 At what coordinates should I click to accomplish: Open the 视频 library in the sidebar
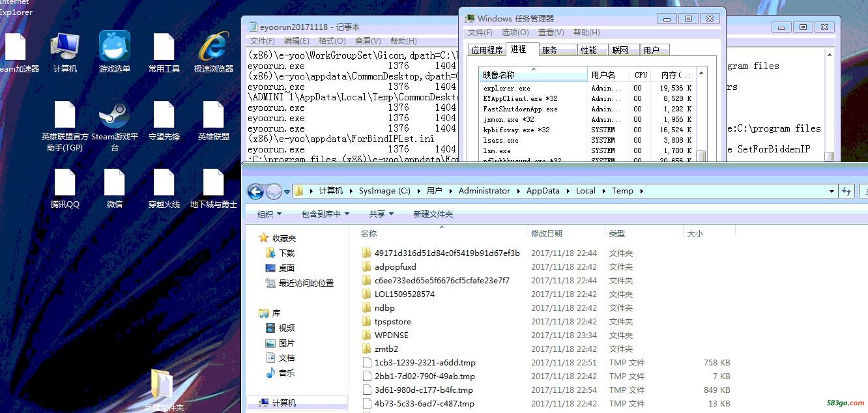(281, 328)
